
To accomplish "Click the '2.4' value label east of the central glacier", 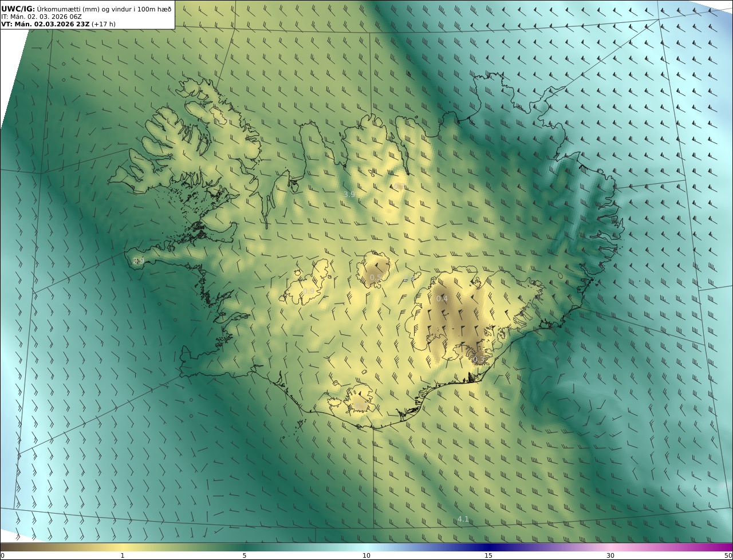I will pyautogui.click(x=408, y=278).
